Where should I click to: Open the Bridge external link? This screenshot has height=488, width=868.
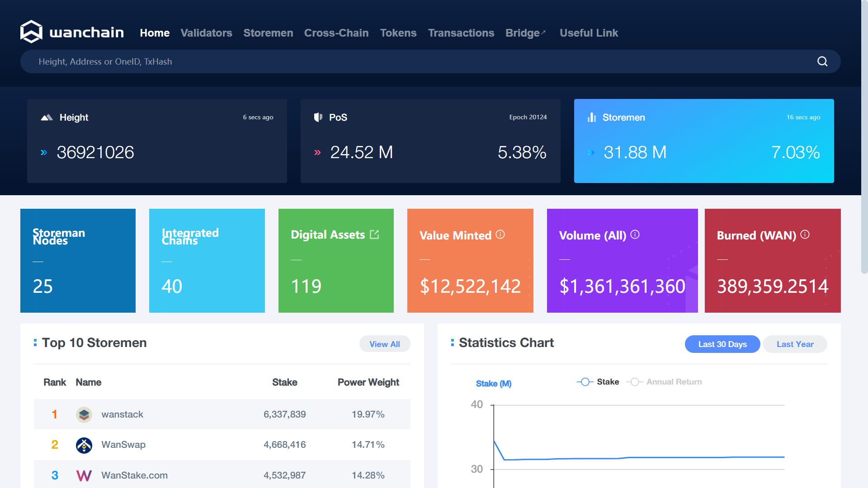pos(525,33)
